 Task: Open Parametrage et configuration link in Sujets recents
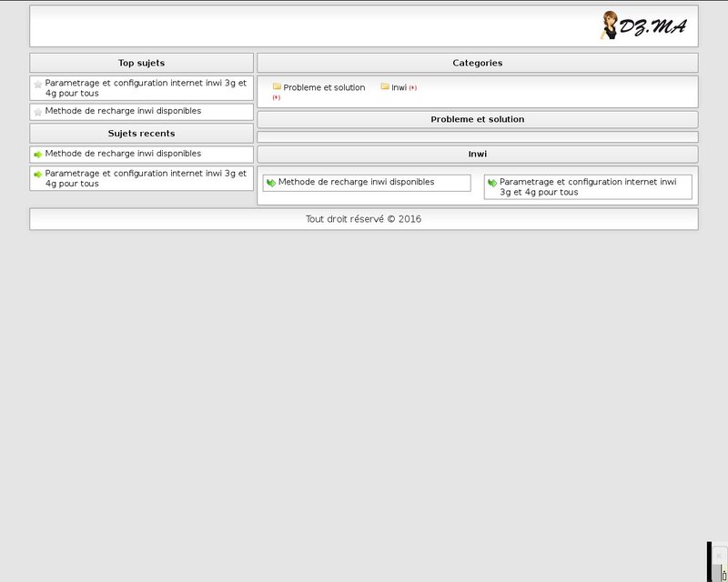146,178
